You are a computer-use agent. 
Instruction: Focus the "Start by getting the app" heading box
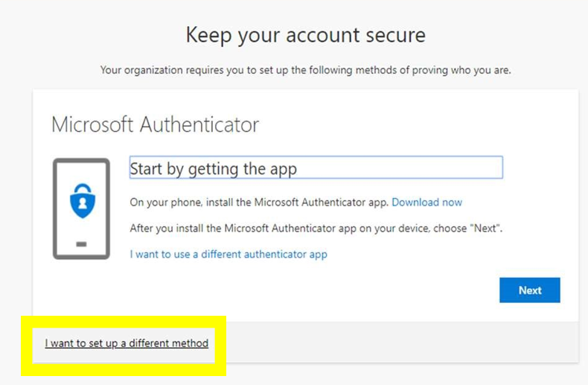coord(316,168)
